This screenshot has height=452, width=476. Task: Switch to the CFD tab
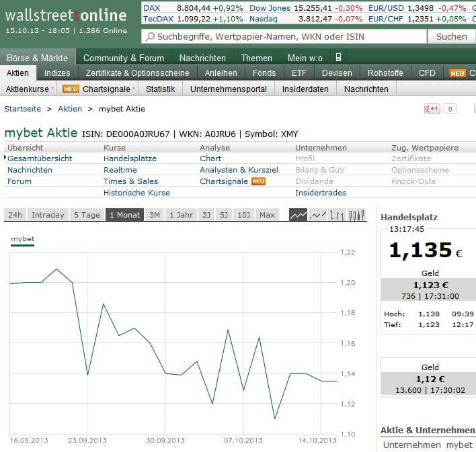coord(427,73)
